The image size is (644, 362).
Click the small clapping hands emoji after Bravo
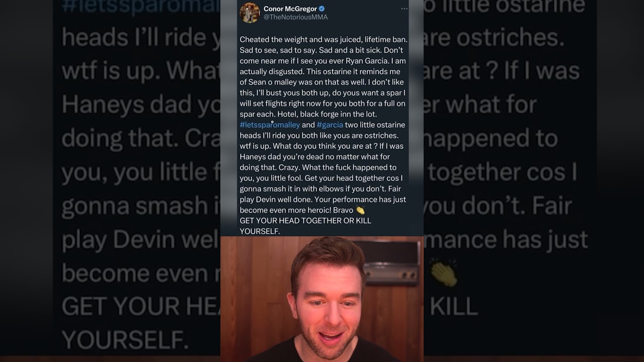tap(360, 210)
